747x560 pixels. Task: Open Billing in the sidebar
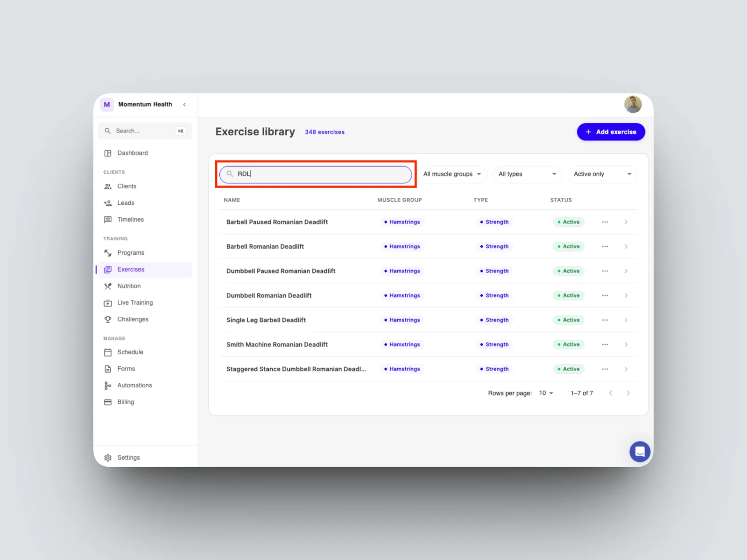145,402
